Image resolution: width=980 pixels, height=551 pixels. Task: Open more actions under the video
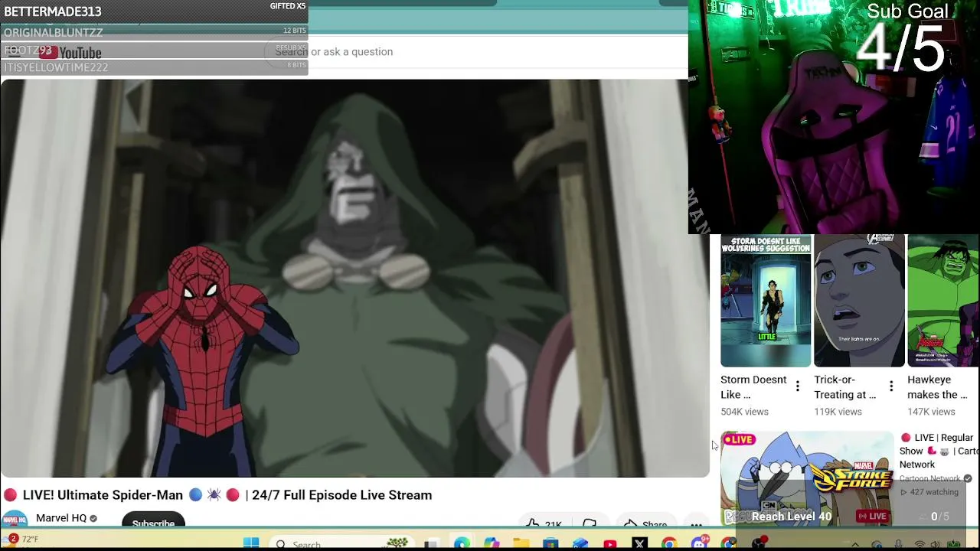pos(696,523)
